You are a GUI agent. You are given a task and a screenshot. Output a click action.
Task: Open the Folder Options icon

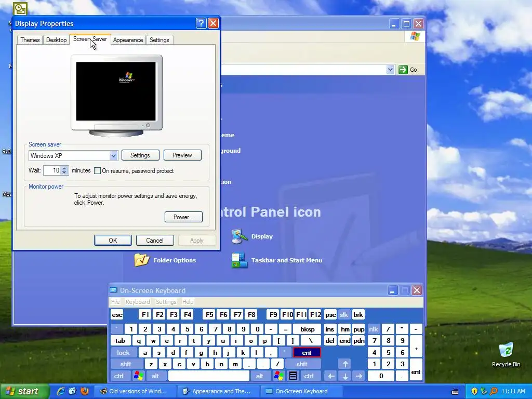[165, 260]
